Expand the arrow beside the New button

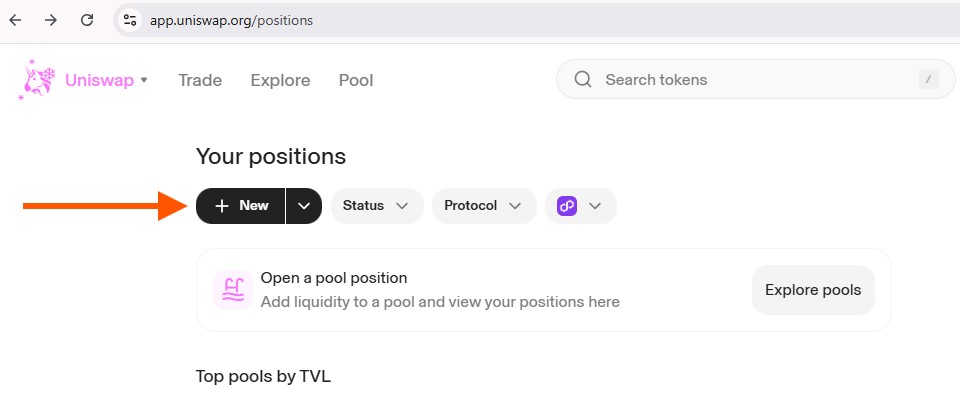[x=304, y=206]
